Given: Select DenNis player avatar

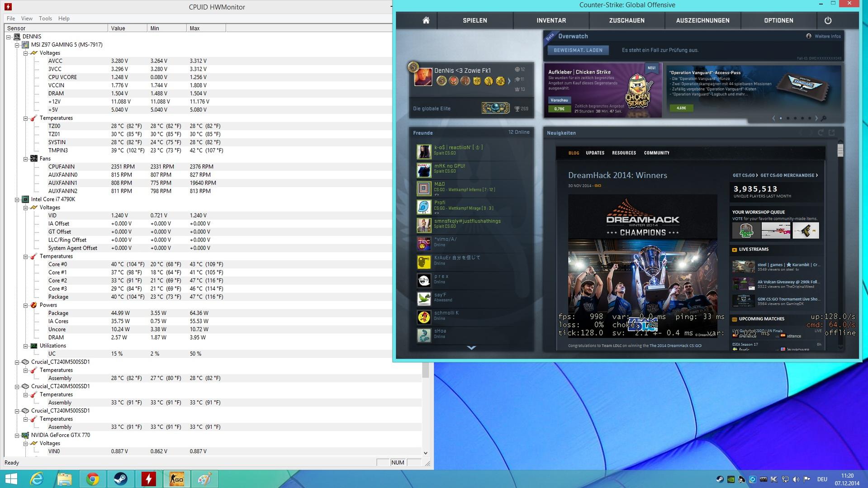Looking at the screenshot, I should click(x=423, y=77).
